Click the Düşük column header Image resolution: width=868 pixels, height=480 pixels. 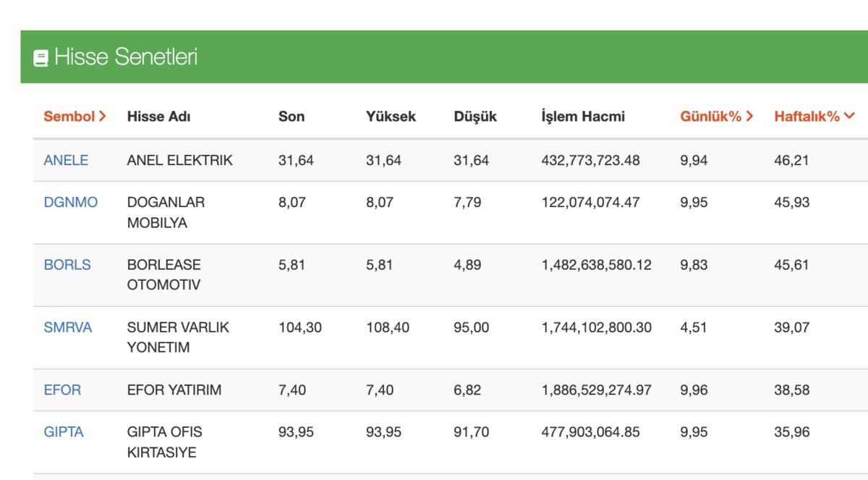click(x=474, y=114)
